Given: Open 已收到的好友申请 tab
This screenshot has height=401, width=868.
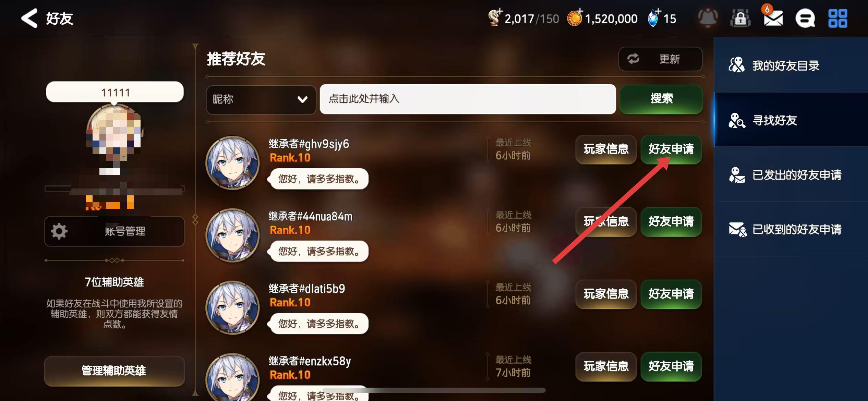Looking at the screenshot, I should (791, 229).
